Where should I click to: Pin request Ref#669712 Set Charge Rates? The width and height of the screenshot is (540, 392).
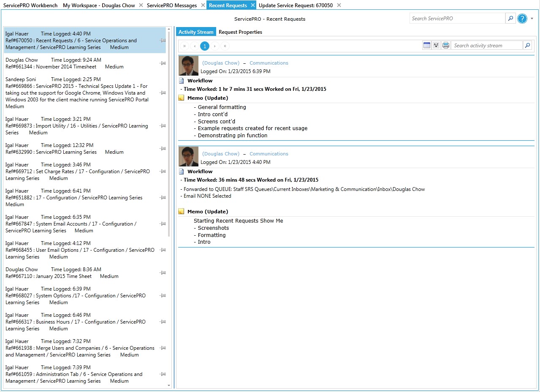click(163, 171)
